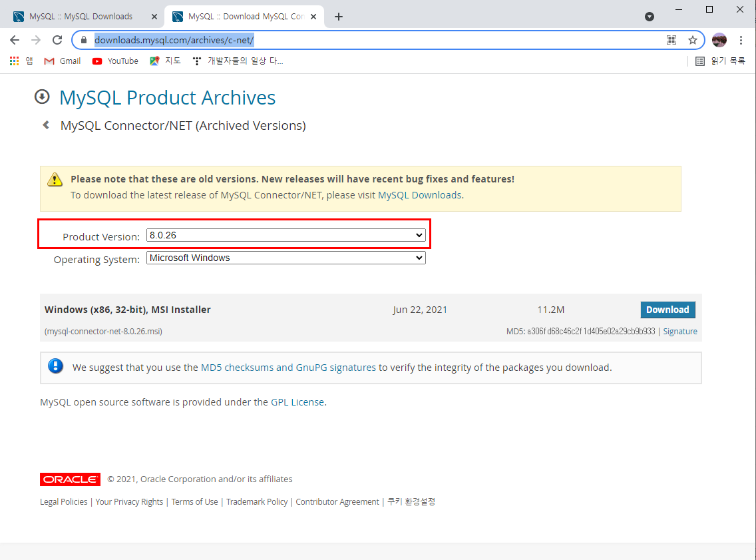Click the tab search dropdown arrow icon
Viewport: 756px width, 560px height.
point(650,17)
